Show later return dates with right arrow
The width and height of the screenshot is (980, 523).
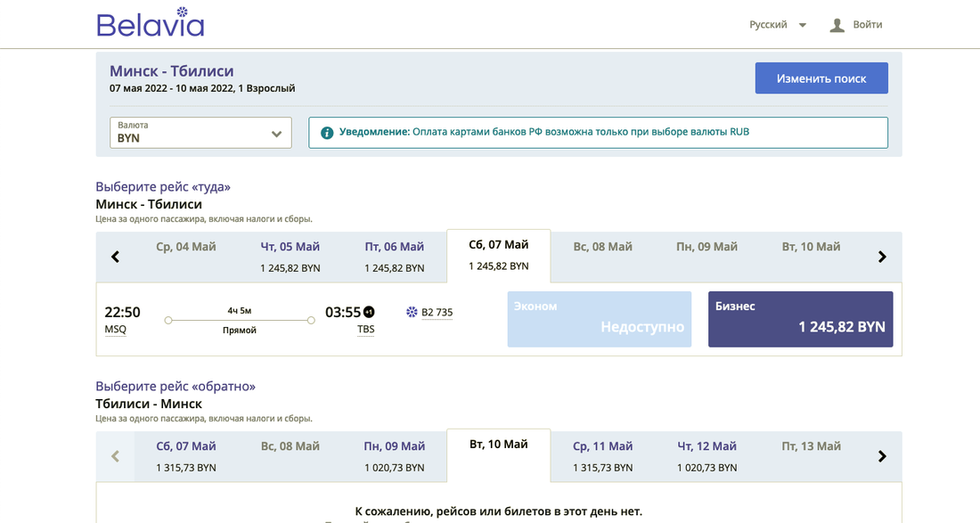[882, 456]
